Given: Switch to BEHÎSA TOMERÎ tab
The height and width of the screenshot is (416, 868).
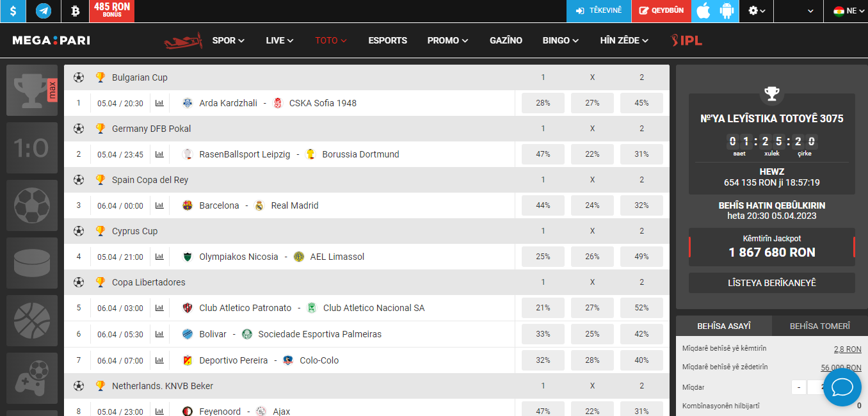Looking at the screenshot, I should pyautogui.click(x=820, y=326).
